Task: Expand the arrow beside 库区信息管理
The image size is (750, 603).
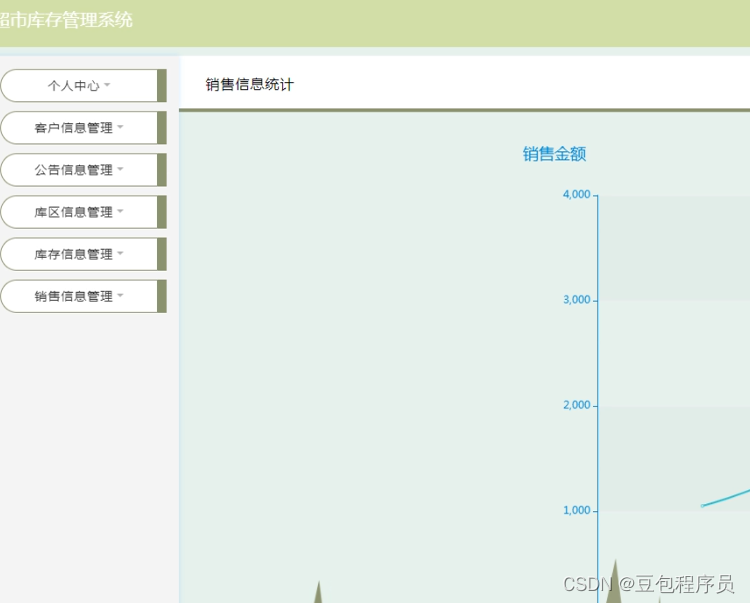Action: click(120, 211)
